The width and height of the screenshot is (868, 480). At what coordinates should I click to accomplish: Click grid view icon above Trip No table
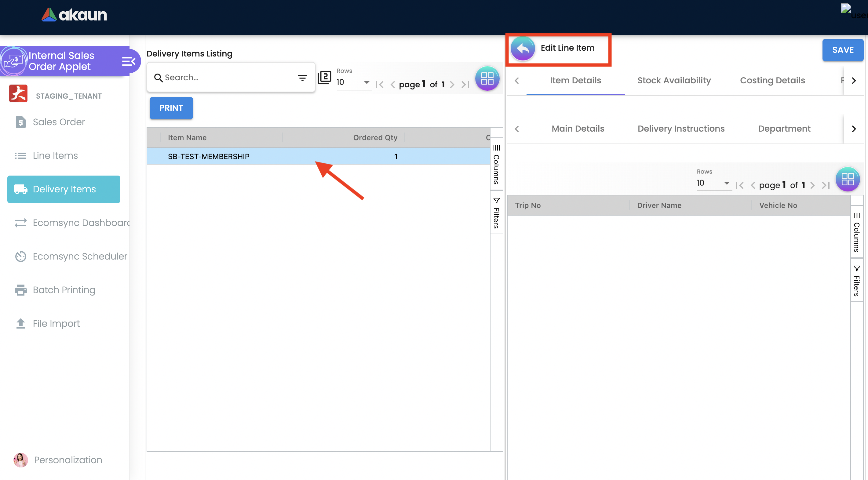point(847,179)
